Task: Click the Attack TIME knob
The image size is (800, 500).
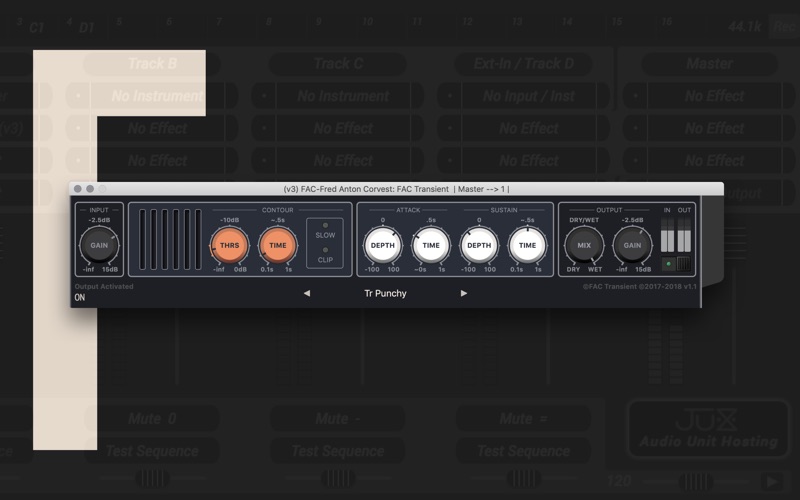Action: pyautogui.click(x=431, y=245)
